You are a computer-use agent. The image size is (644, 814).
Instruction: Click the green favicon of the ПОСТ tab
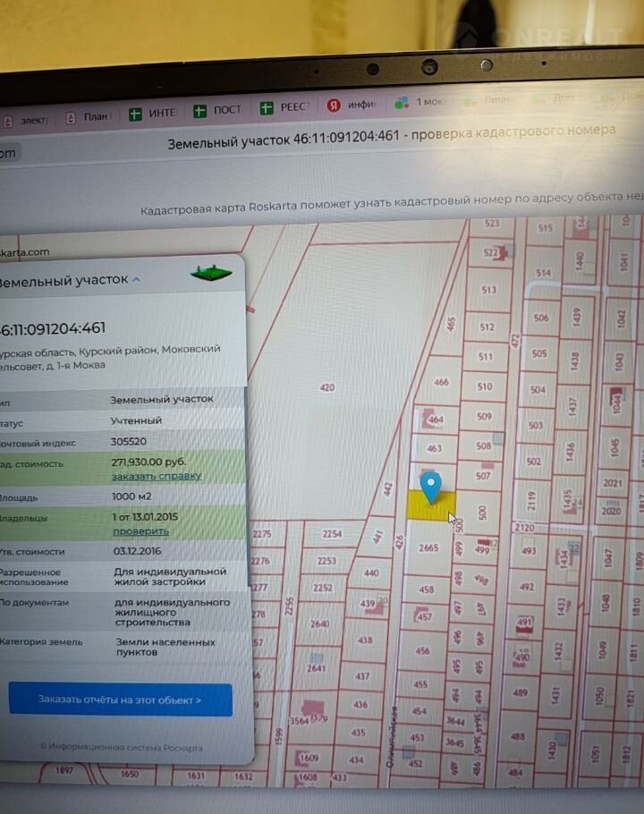click(201, 111)
